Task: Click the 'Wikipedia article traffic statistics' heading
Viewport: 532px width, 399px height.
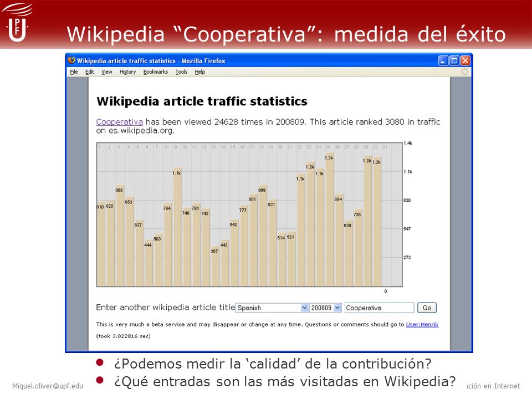Action: coord(202,101)
